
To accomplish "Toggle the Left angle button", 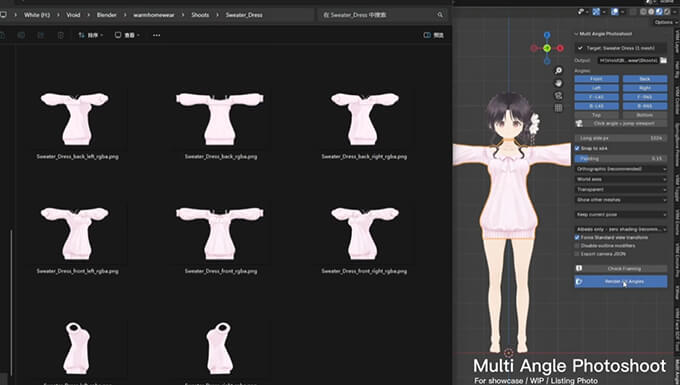I will (x=597, y=88).
